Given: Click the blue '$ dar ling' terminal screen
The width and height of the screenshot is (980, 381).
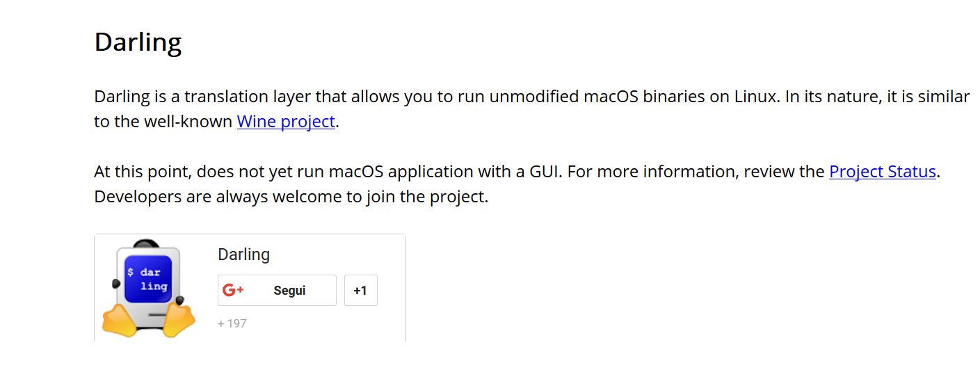Looking at the screenshot, I should [x=147, y=279].
